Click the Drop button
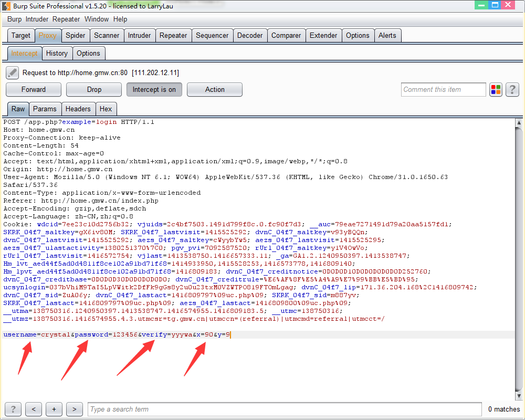This screenshot has height=420, width=525. point(94,90)
